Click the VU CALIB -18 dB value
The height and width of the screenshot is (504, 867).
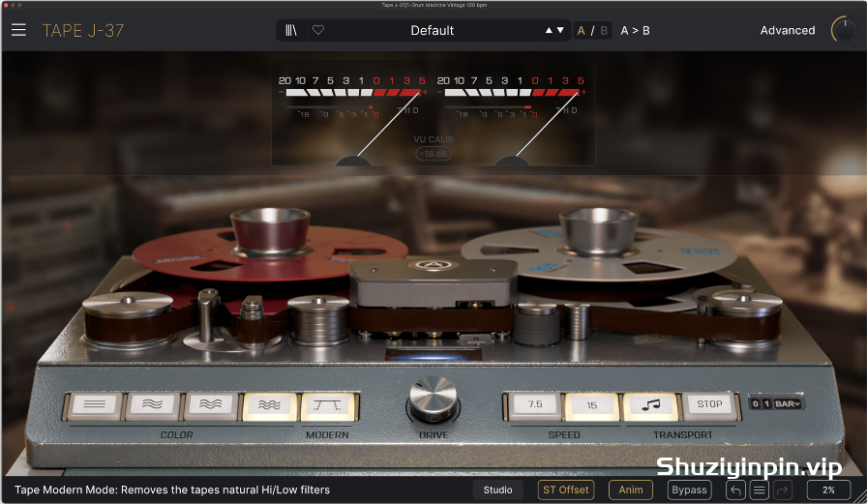click(433, 154)
